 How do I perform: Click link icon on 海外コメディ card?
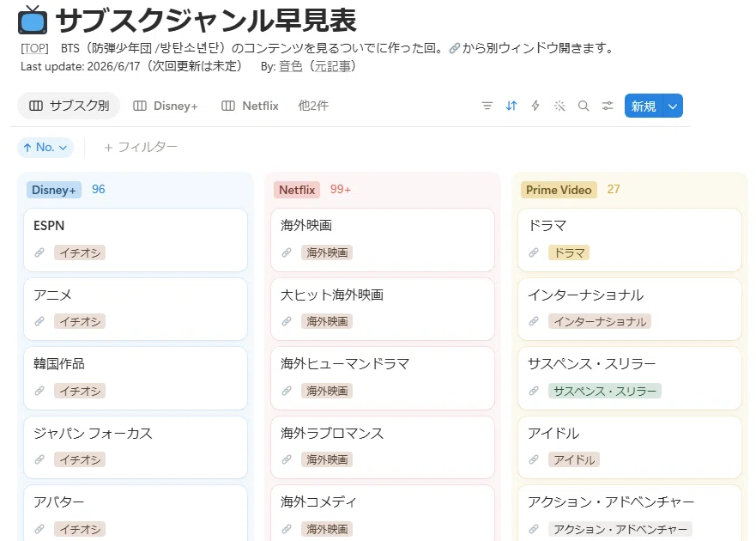coord(287,530)
